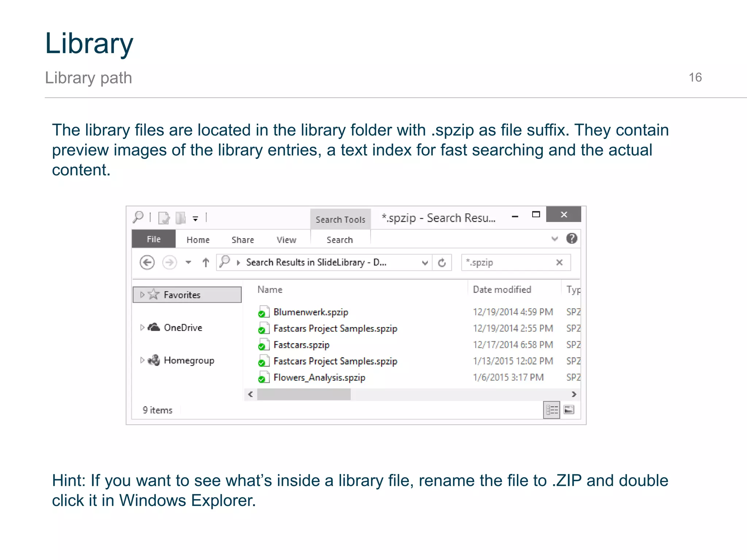Click the Search Tools contextual tab
Screen dimensions: 747x560
click(x=340, y=219)
